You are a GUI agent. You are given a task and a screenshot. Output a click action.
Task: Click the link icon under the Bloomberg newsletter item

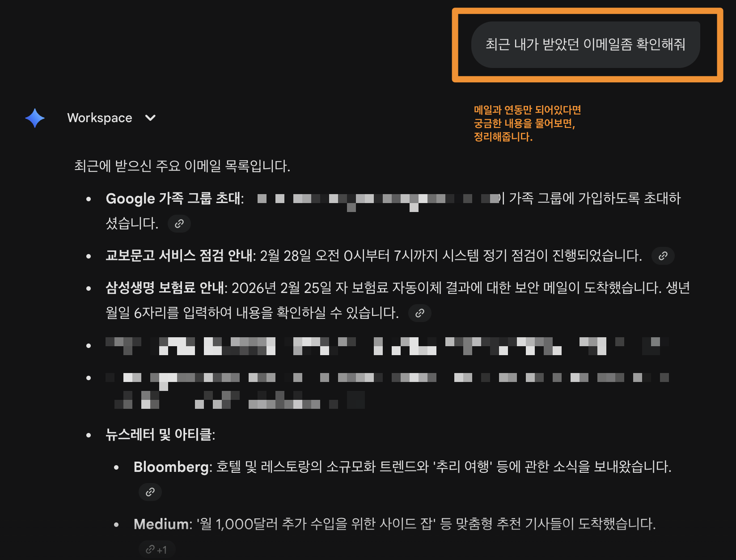150,492
